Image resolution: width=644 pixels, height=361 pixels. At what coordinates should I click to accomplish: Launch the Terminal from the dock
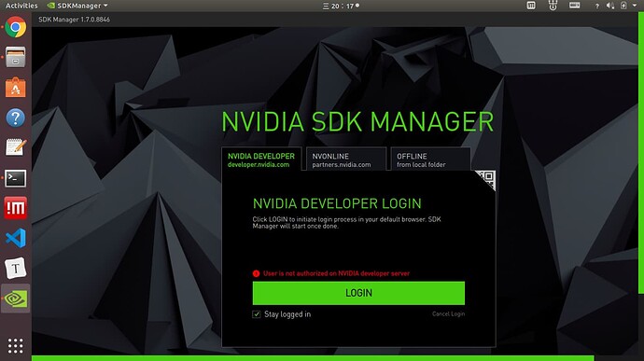(x=16, y=178)
